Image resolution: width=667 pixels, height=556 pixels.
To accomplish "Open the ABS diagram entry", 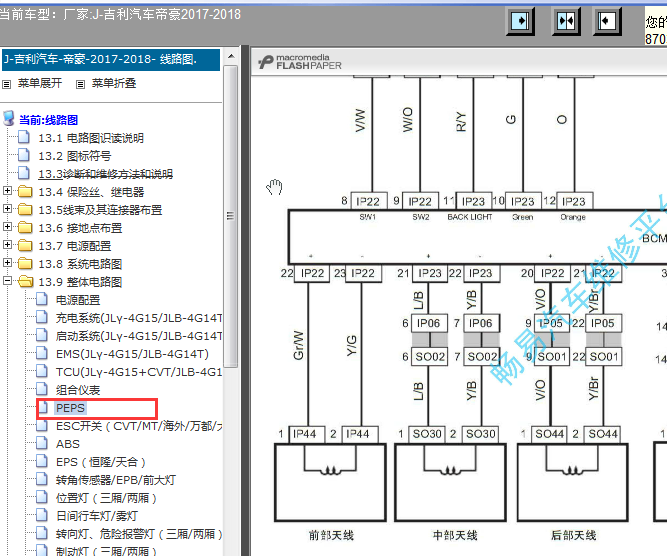I will coord(68,444).
